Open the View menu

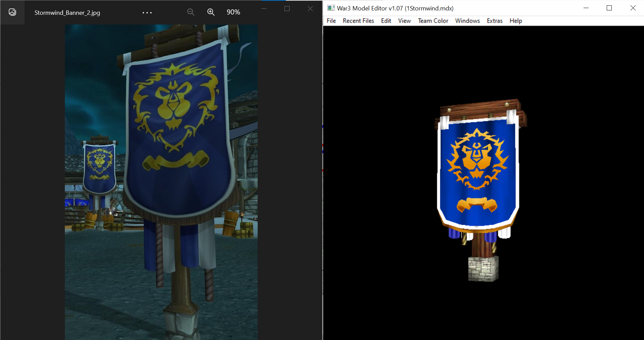(x=404, y=21)
